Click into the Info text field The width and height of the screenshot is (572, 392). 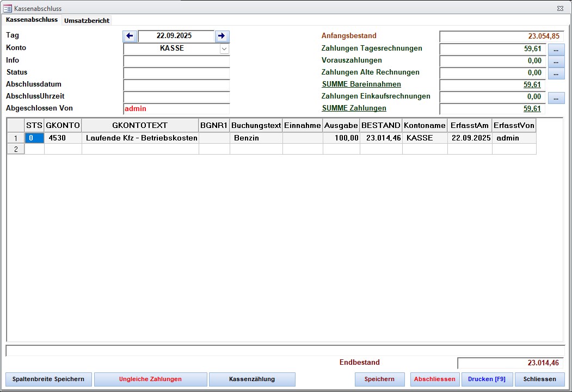tap(176, 61)
